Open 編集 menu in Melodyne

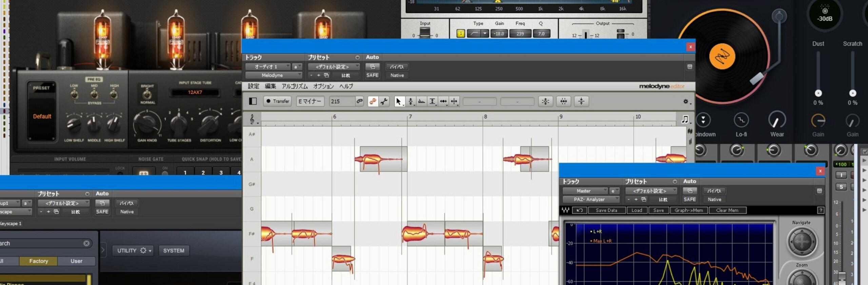[270, 87]
